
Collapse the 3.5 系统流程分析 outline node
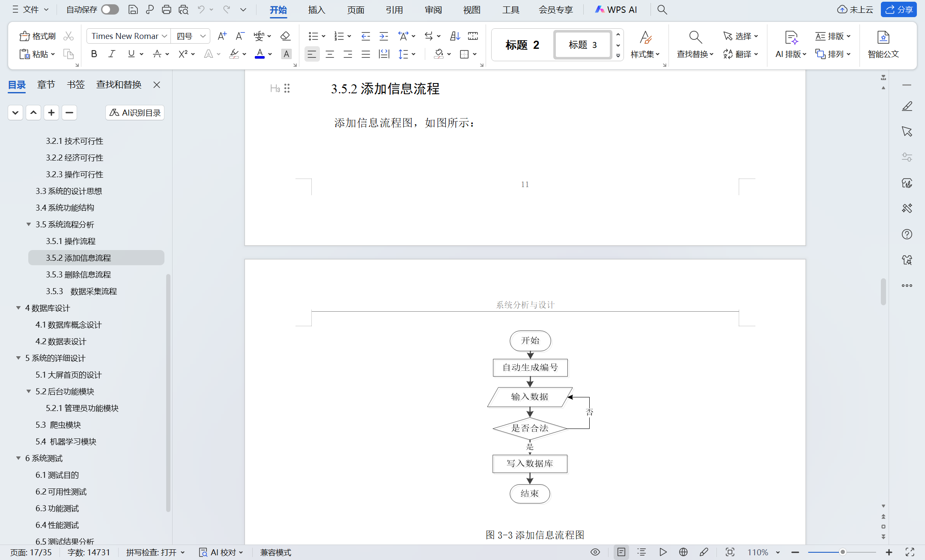click(29, 224)
